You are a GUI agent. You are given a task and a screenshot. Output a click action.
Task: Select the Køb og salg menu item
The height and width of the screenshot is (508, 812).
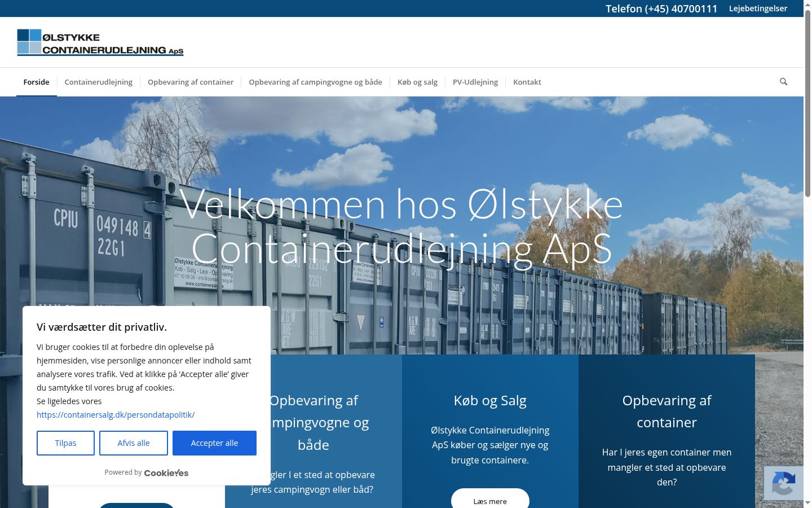coord(417,82)
